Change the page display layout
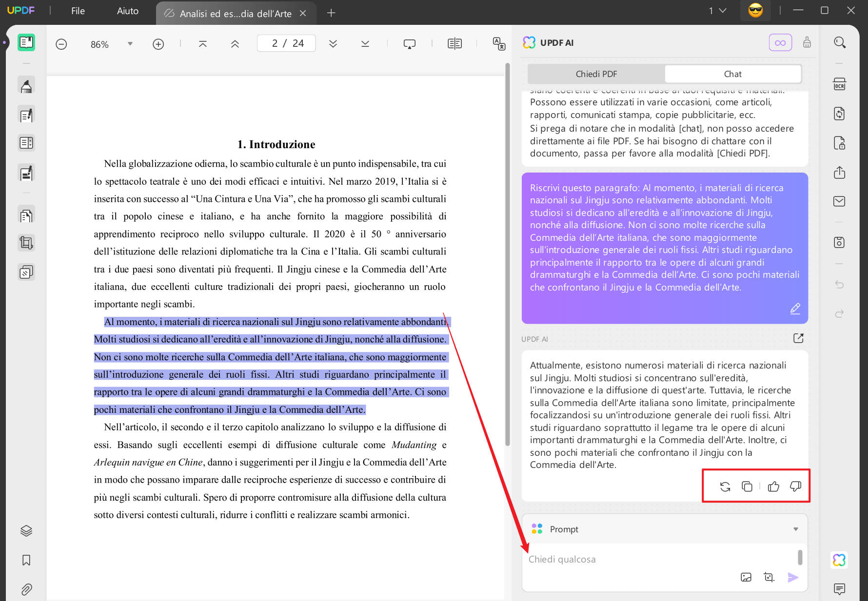 [x=455, y=44]
